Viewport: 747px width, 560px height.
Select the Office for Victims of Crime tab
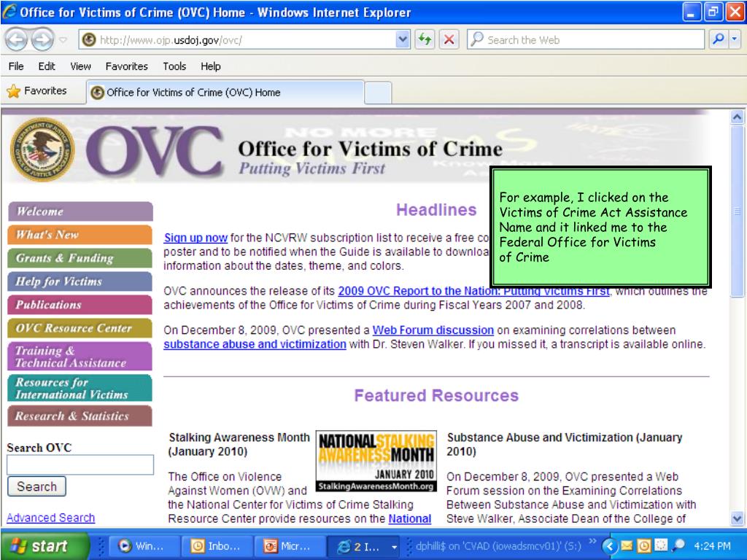click(x=225, y=93)
